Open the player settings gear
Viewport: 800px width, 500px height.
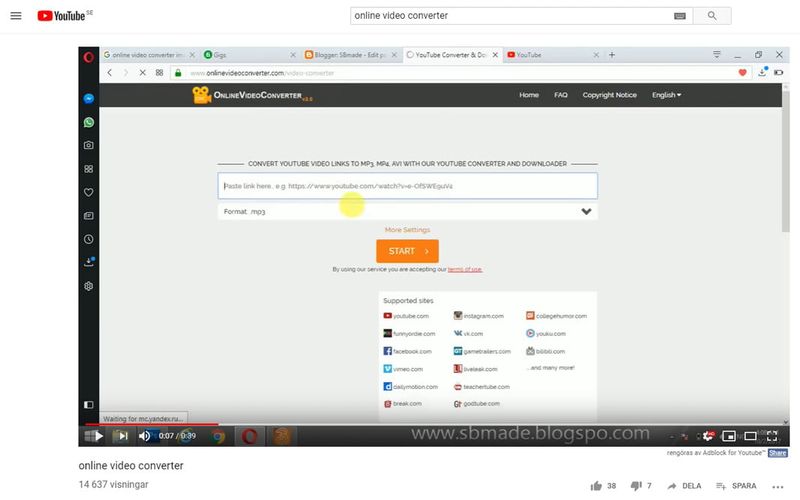[x=708, y=436]
